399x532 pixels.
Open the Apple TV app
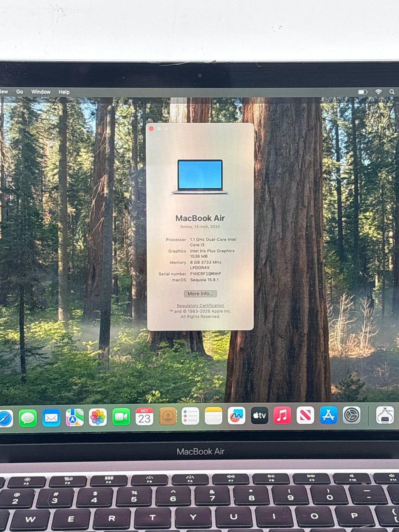(x=260, y=415)
